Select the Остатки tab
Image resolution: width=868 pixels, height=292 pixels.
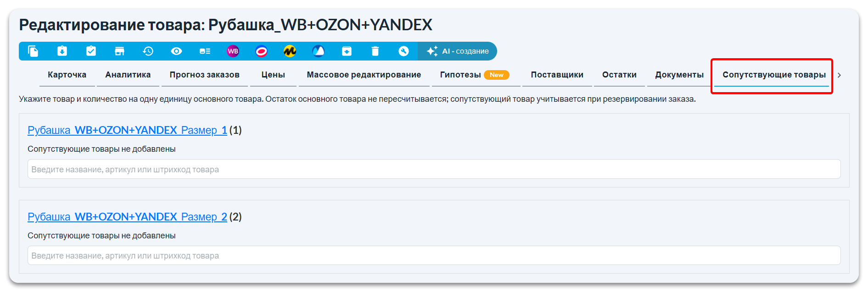(619, 75)
